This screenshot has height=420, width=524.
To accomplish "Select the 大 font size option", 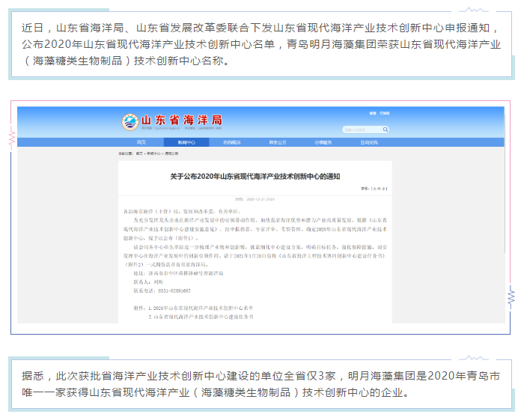I will (x=374, y=189).
